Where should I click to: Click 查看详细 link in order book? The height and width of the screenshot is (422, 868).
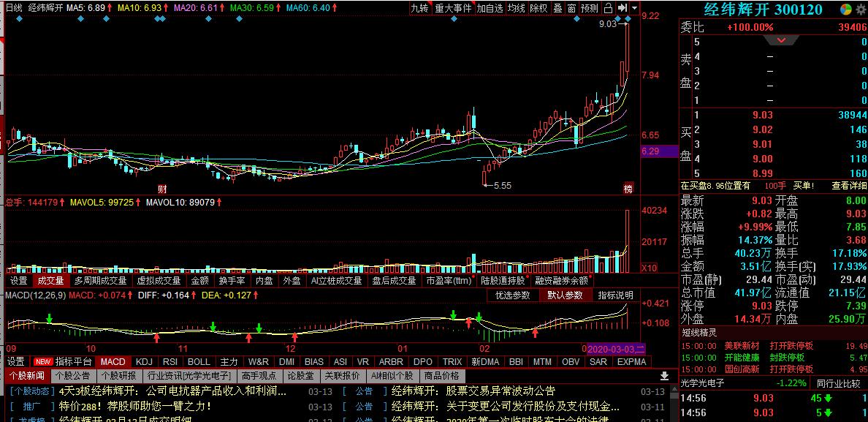click(x=848, y=186)
